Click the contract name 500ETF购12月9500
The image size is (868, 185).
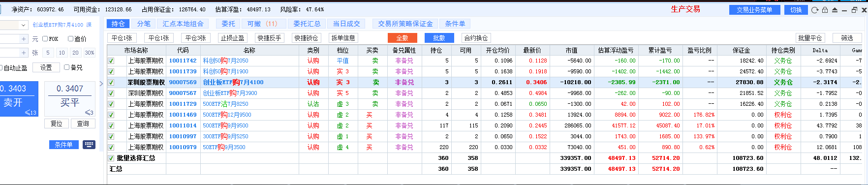point(227,115)
